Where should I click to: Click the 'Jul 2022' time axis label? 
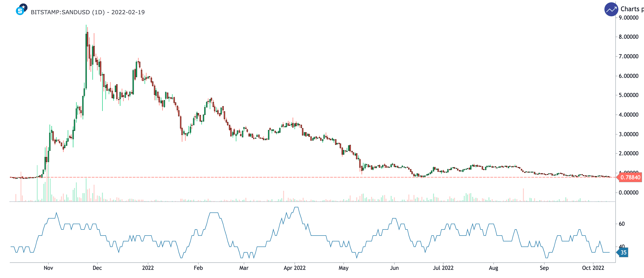coord(443,268)
